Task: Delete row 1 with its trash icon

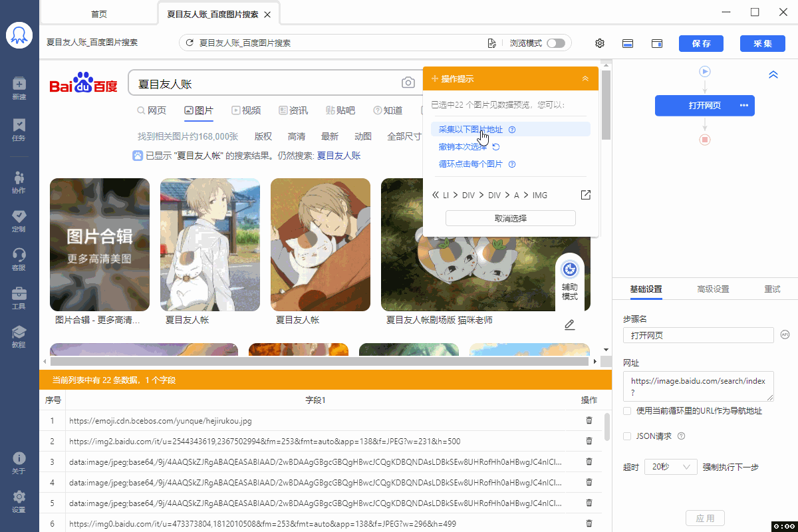Action: (x=589, y=420)
